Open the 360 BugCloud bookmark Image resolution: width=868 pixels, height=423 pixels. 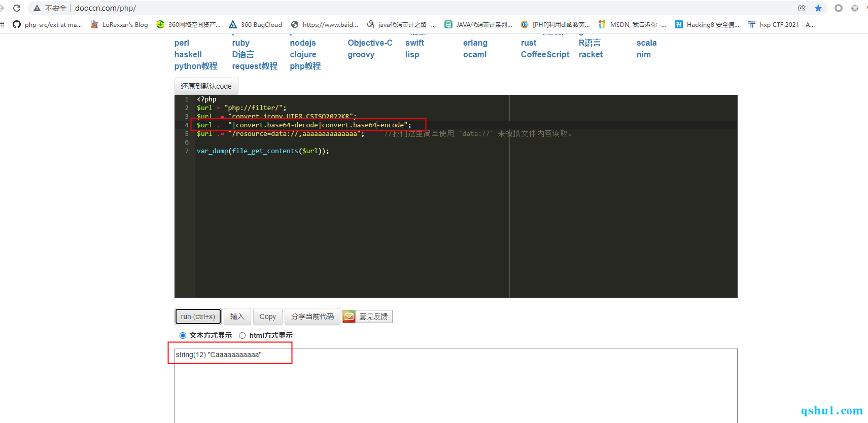255,24
